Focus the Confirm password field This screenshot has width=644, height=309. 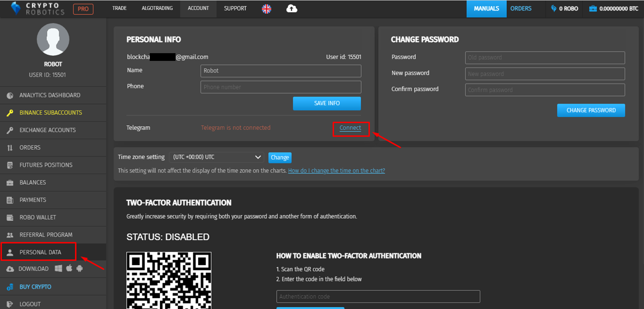pyautogui.click(x=545, y=90)
